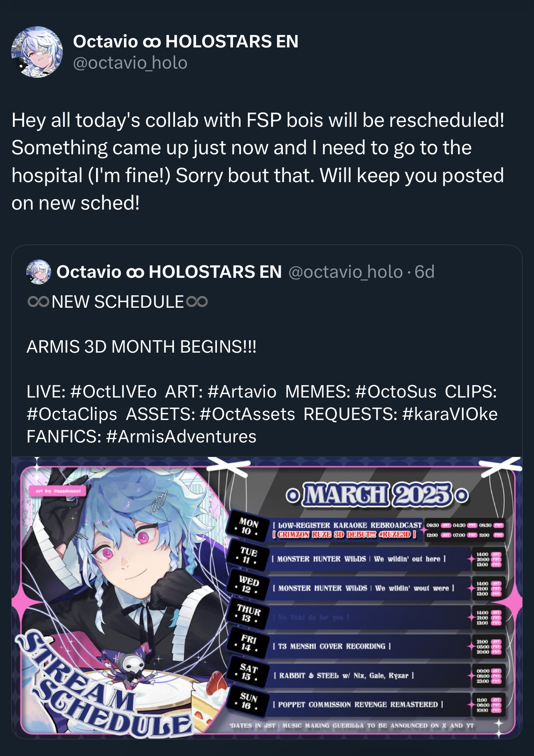Open the display name Octavio HOLOSTARS EN in header
The width and height of the screenshot is (534, 756).
(x=185, y=41)
